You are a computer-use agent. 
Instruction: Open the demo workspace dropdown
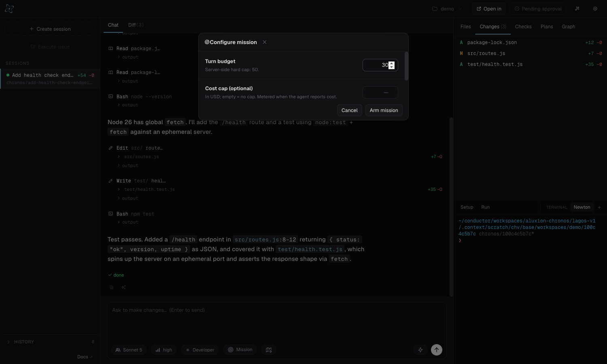(x=447, y=8)
